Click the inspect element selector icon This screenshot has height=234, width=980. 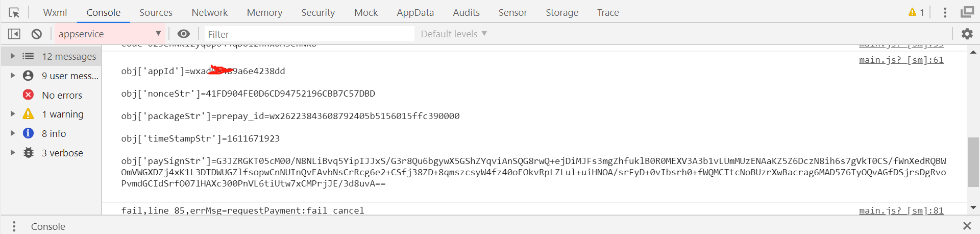coord(14,12)
